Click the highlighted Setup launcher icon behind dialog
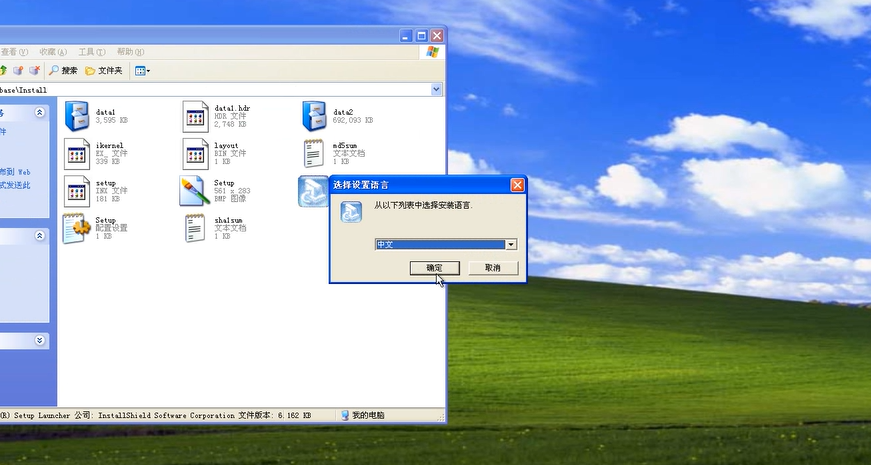Viewport: 871px width, 465px height. point(313,191)
